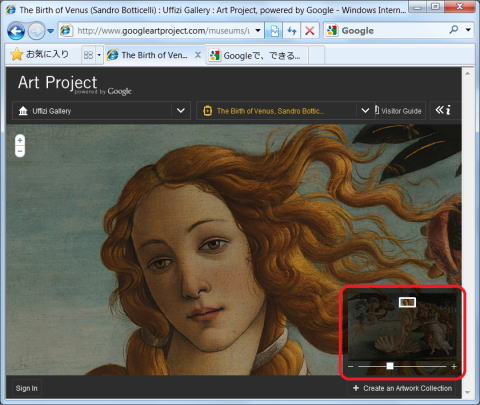480x405 pixels.
Task: Click the white viewport rectangle in overview
Action: pos(407,302)
